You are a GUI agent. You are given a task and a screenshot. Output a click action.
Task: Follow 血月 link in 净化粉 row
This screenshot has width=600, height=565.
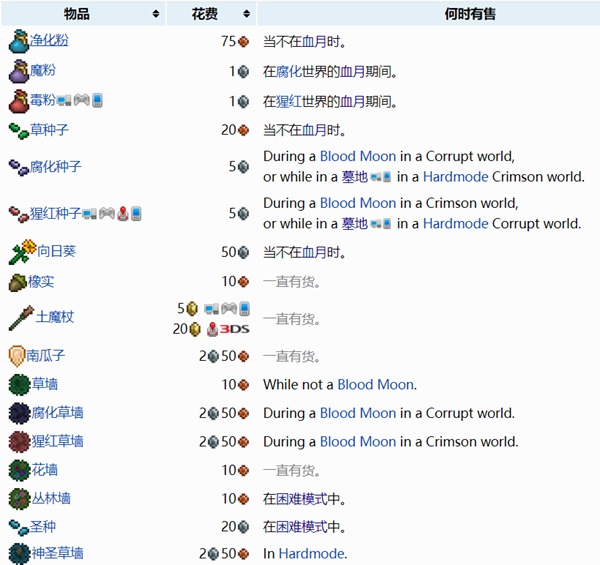[x=314, y=42]
